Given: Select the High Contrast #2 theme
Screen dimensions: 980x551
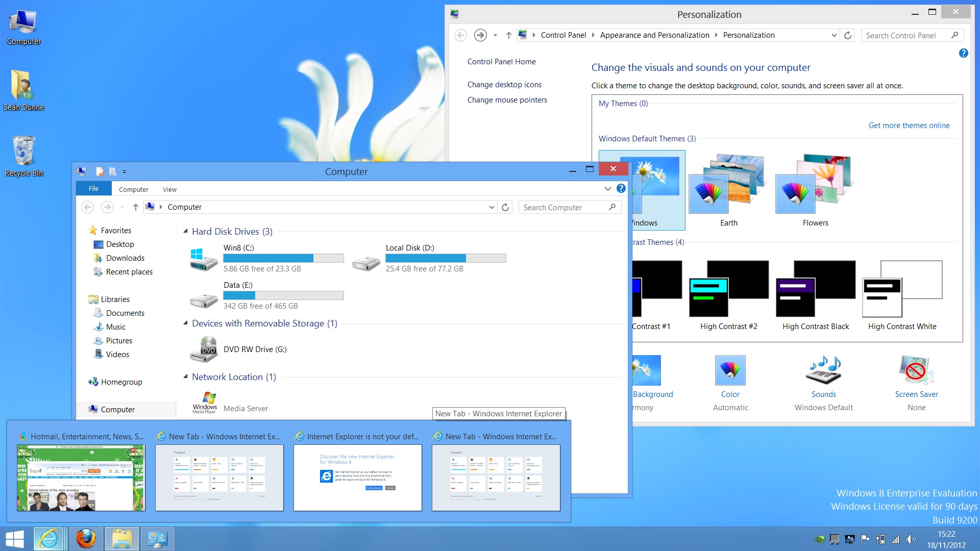Looking at the screenshot, I should pyautogui.click(x=728, y=295).
